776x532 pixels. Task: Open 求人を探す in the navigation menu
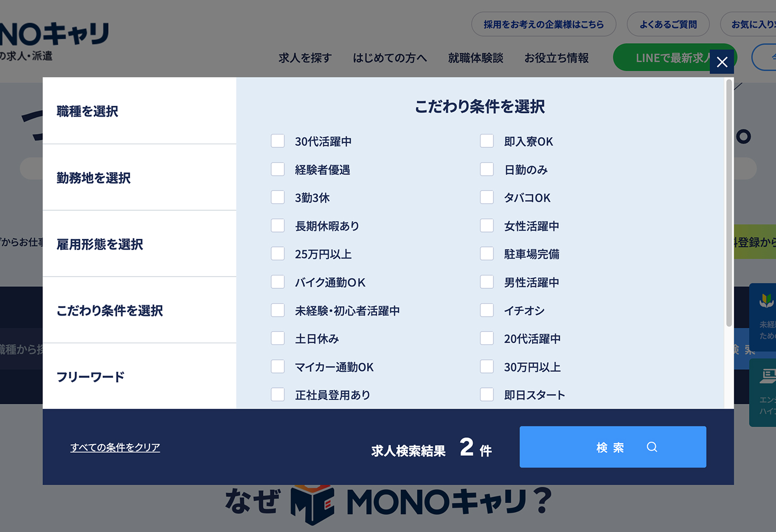pyautogui.click(x=305, y=58)
